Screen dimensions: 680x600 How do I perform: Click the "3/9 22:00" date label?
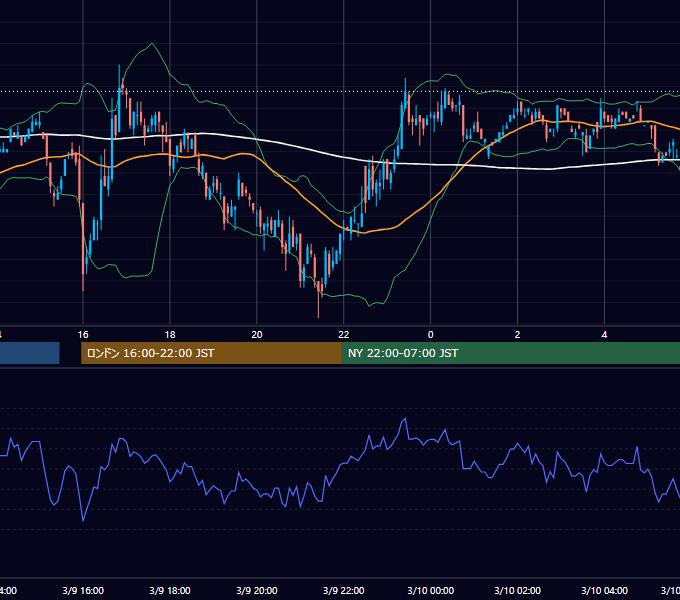tap(343, 590)
